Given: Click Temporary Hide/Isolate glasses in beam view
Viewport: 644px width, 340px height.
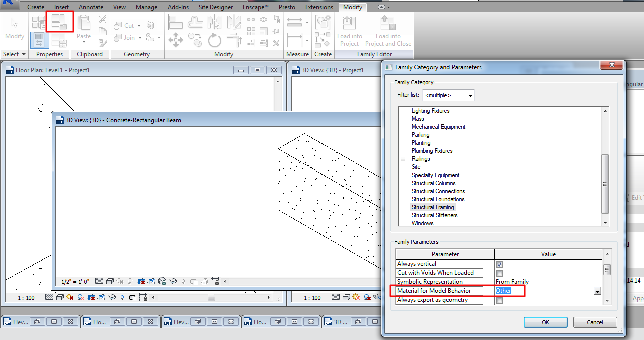Looking at the screenshot, I should click(173, 281).
